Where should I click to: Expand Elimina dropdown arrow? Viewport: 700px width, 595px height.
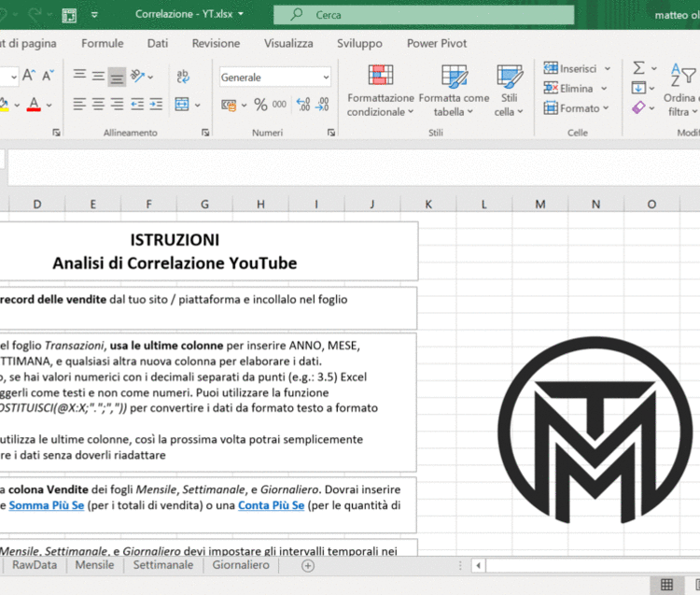(x=604, y=89)
